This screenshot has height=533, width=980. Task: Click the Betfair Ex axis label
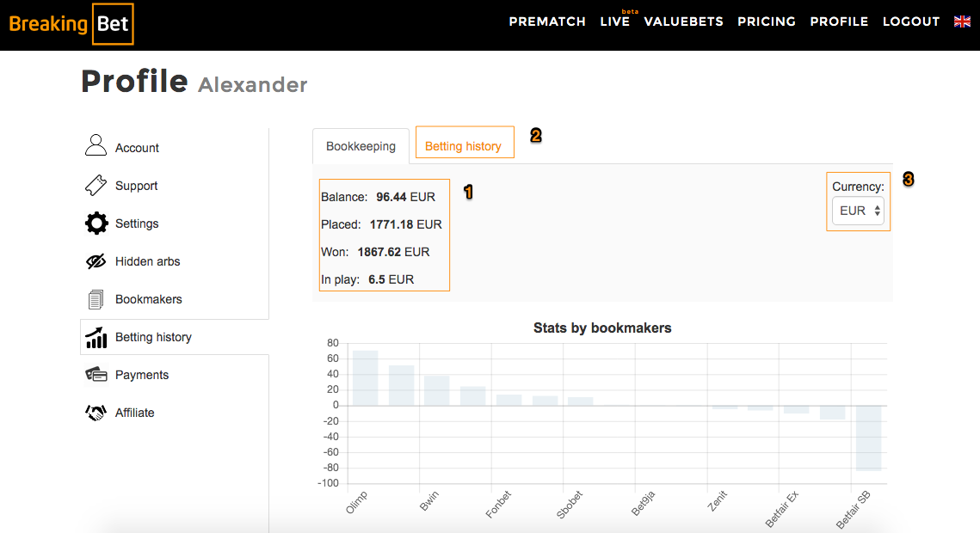tap(782, 509)
